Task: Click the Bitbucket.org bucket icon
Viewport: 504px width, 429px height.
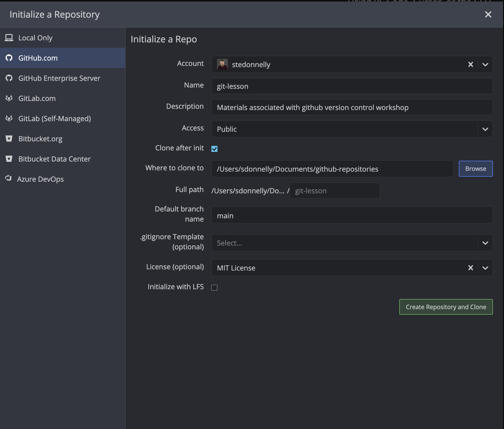Action: pos(9,139)
